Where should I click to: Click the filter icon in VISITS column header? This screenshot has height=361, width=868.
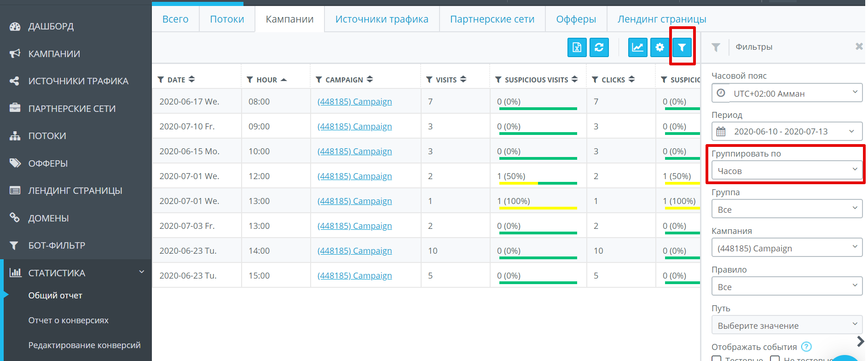[429, 80]
